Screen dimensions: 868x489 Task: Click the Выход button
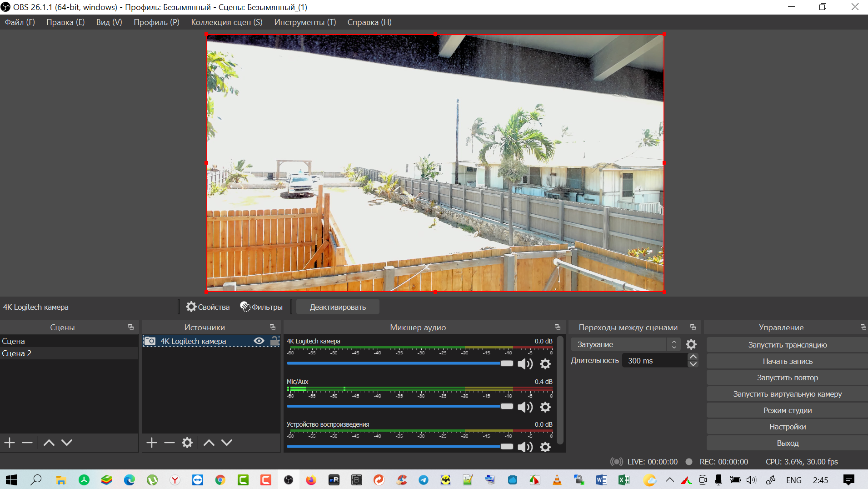click(787, 443)
